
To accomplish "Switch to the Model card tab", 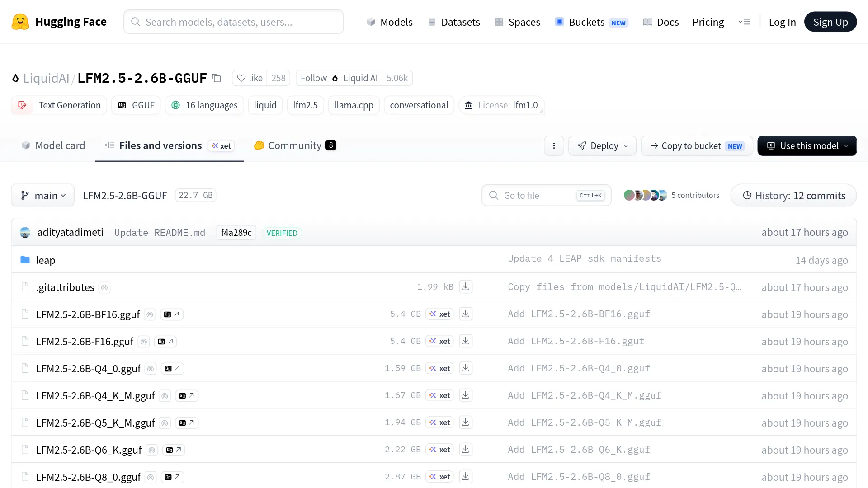I will coord(53,145).
